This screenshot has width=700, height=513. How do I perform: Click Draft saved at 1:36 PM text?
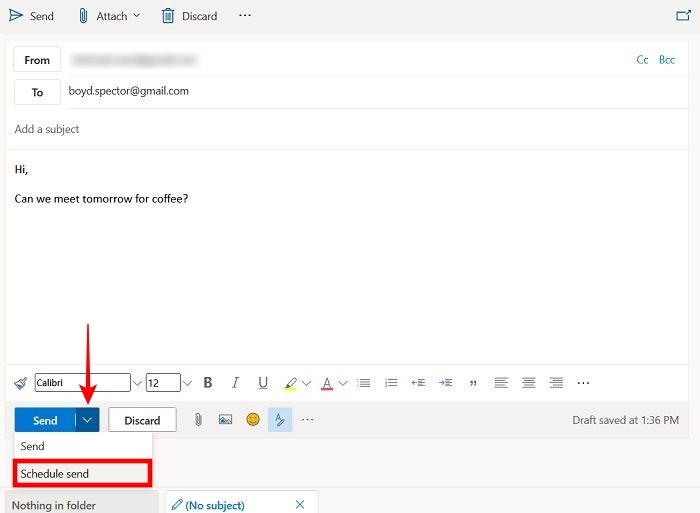click(625, 420)
